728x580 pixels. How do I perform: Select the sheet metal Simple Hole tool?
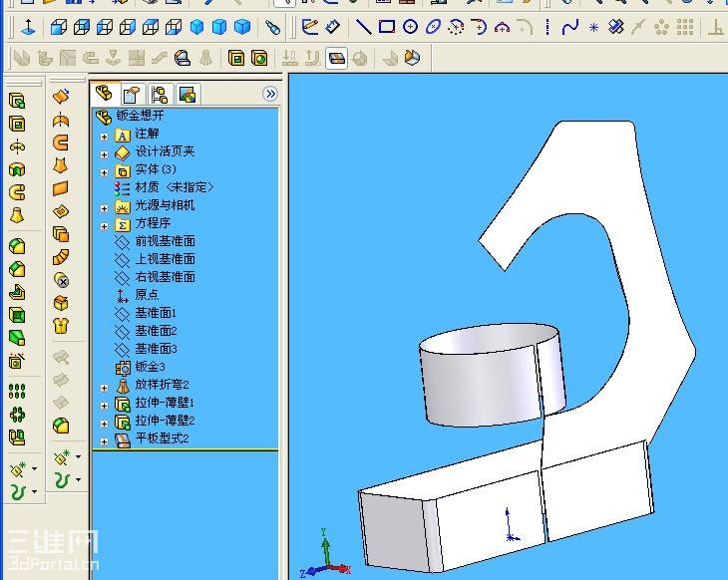[259, 59]
